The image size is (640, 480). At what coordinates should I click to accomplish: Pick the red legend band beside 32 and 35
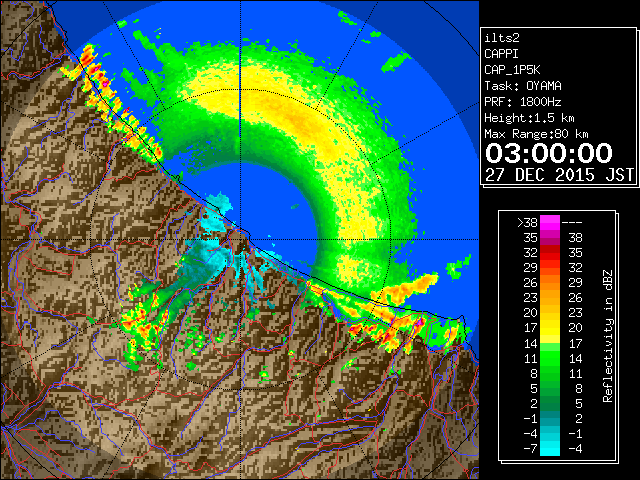550,253
